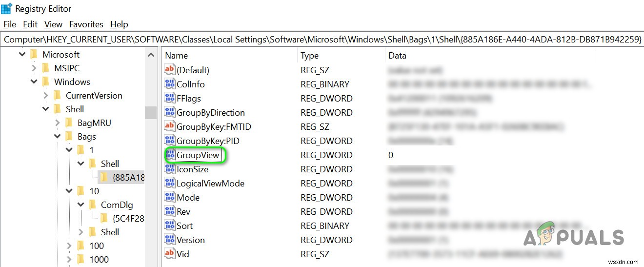644x267 pixels.
Task: Click the GroupView data value 0
Action: [391, 155]
